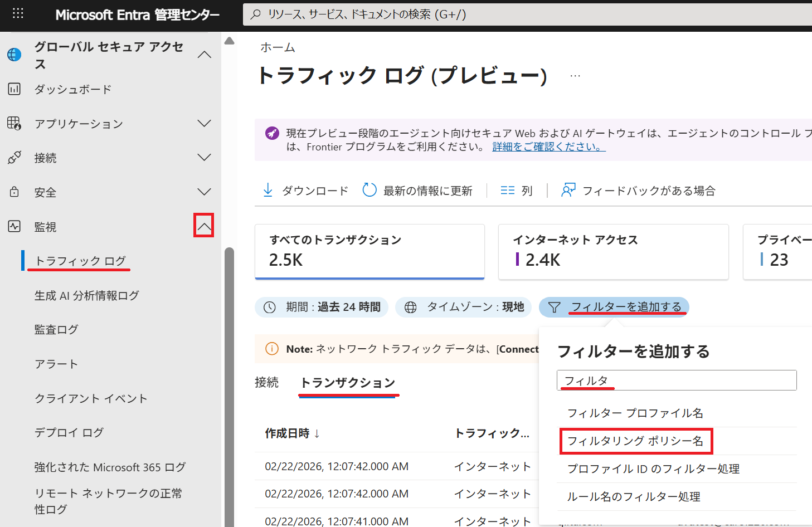Image resolution: width=812 pixels, height=527 pixels.
Task: Click the sidebar scrollbar thumb
Action: click(x=229, y=387)
